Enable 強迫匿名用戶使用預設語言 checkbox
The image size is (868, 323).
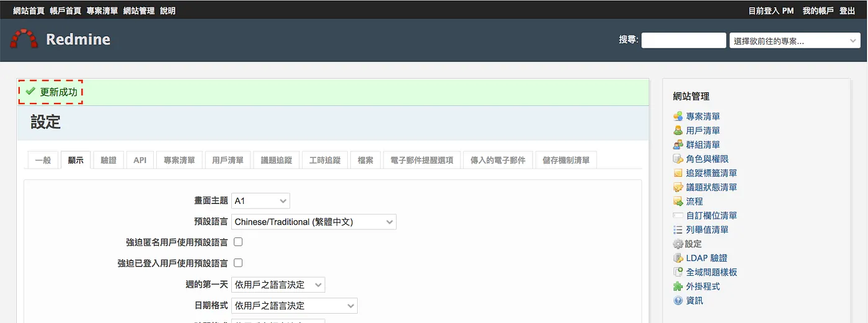coord(238,242)
